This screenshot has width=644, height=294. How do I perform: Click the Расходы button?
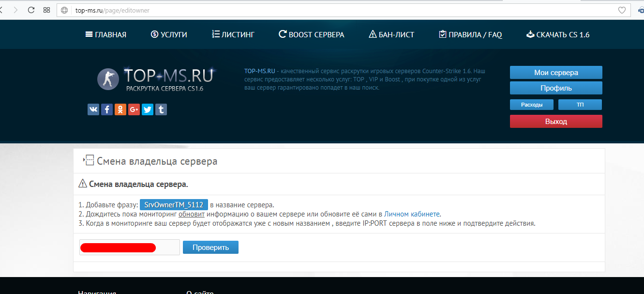pyautogui.click(x=532, y=105)
